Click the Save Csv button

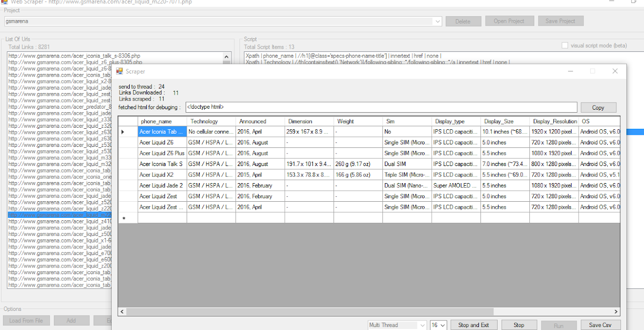click(601, 325)
